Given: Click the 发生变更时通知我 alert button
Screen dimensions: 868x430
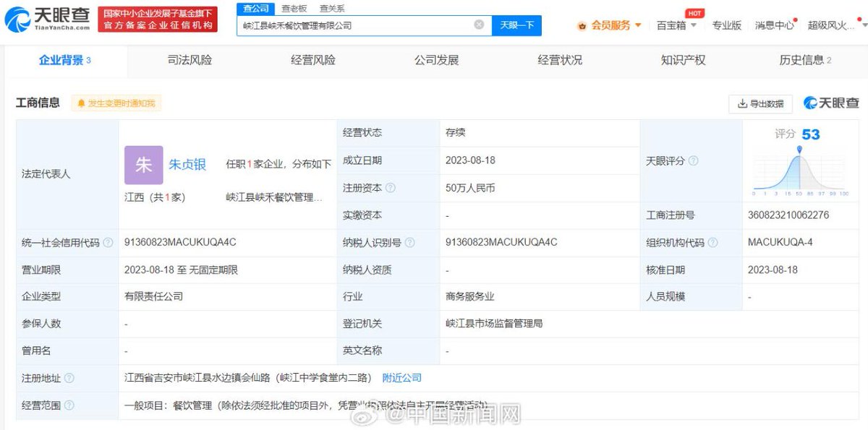Looking at the screenshot, I should [x=116, y=103].
